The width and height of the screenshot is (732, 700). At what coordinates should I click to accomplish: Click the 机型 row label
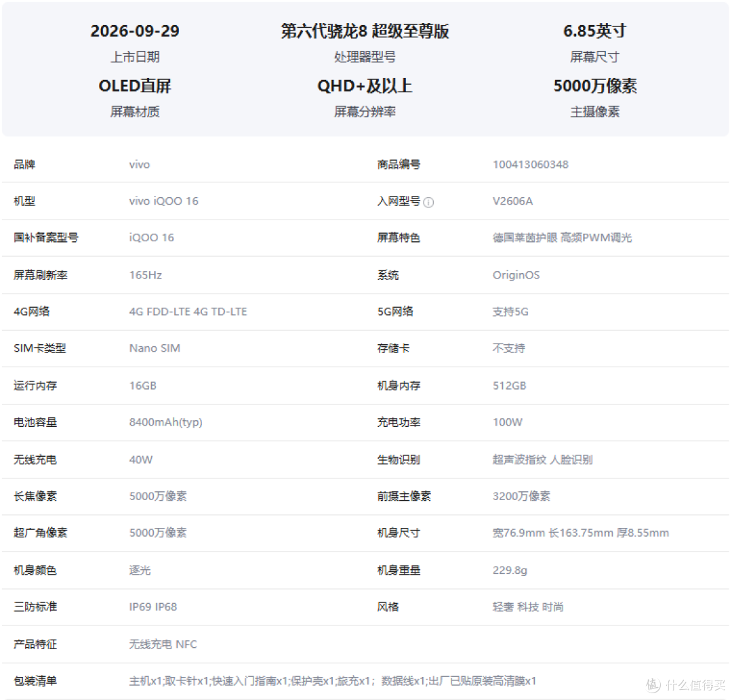pos(24,201)
